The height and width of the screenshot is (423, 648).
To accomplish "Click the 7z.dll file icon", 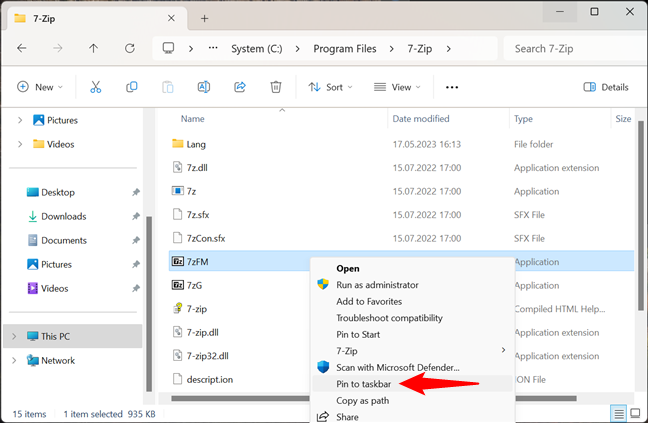I will coord(178,167).
